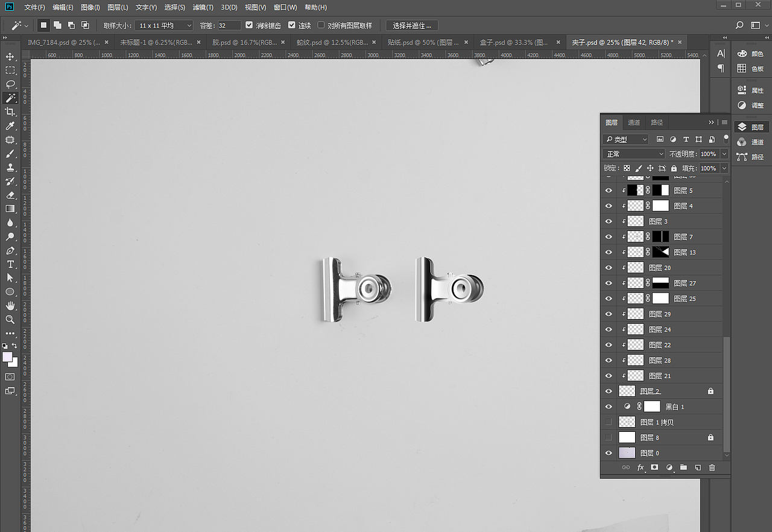
Task: Select the Horizontal Type tool
Action: [x=10, y=264]
